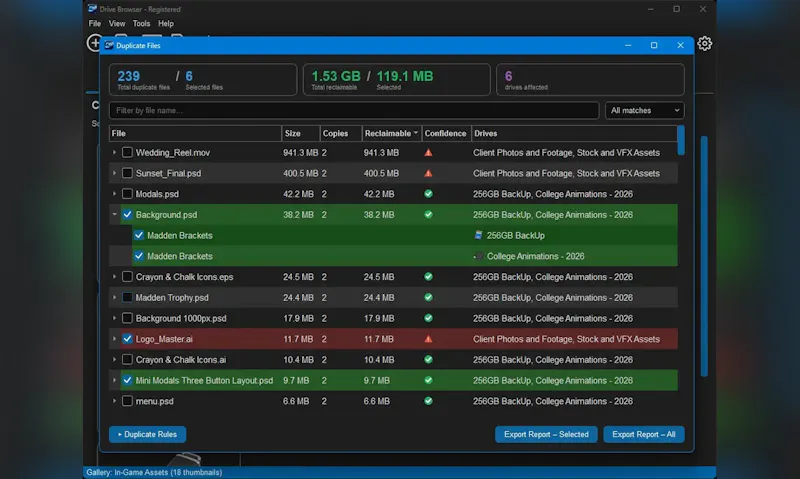The width and height of the screenshot is (800, 479).
Task: Open the All matches filter dropdown
Action: (644, 110)
